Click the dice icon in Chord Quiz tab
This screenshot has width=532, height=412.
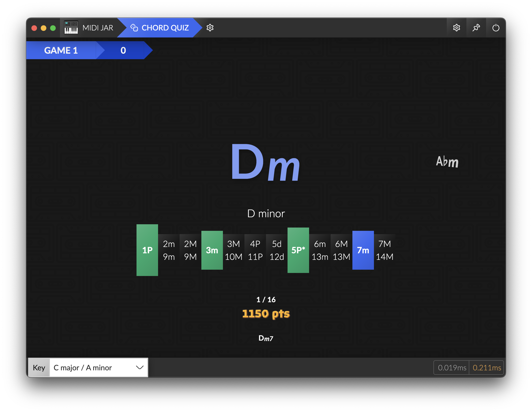click(x=134, y=28)
